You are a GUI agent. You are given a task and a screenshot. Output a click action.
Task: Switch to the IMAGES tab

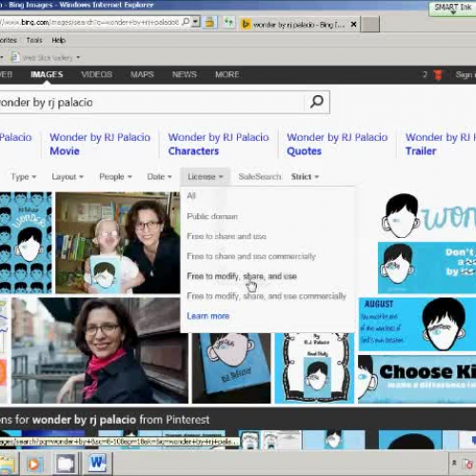pos(47,74)
